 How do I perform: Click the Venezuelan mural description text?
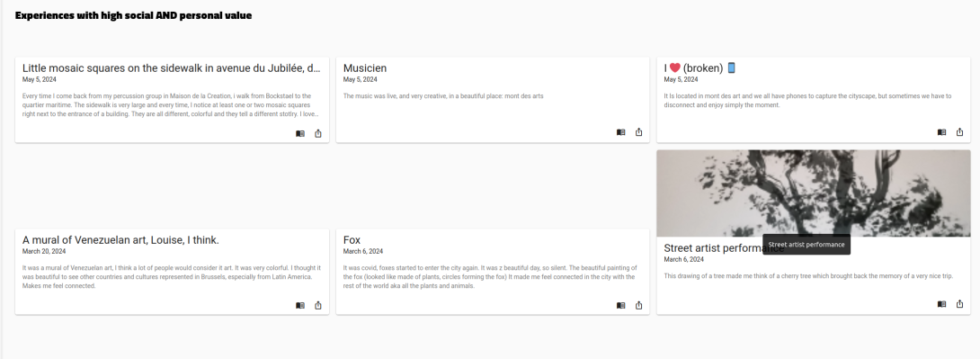pyautogui.click(x=172, y=277)
